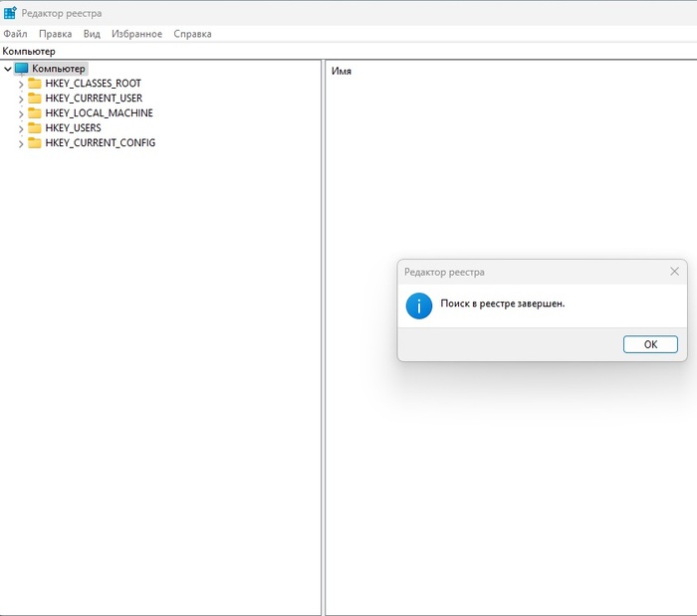Close the Редактор реестра message dialog
Viewport: 697px width, 616px height.
674,272
